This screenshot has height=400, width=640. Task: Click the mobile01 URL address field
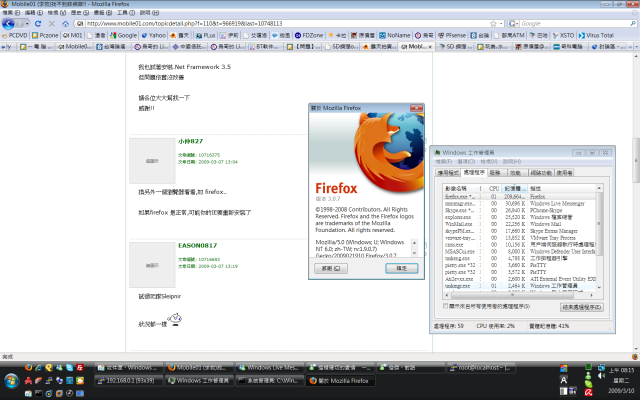(x=286, y=24)
